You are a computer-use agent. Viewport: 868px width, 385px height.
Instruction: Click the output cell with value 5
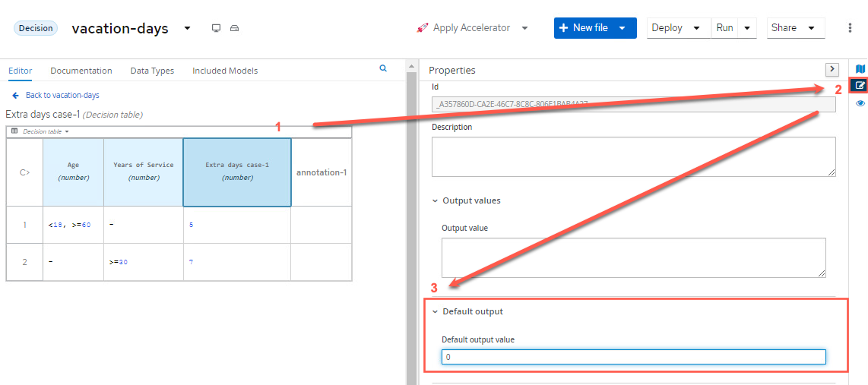[237, 225]
